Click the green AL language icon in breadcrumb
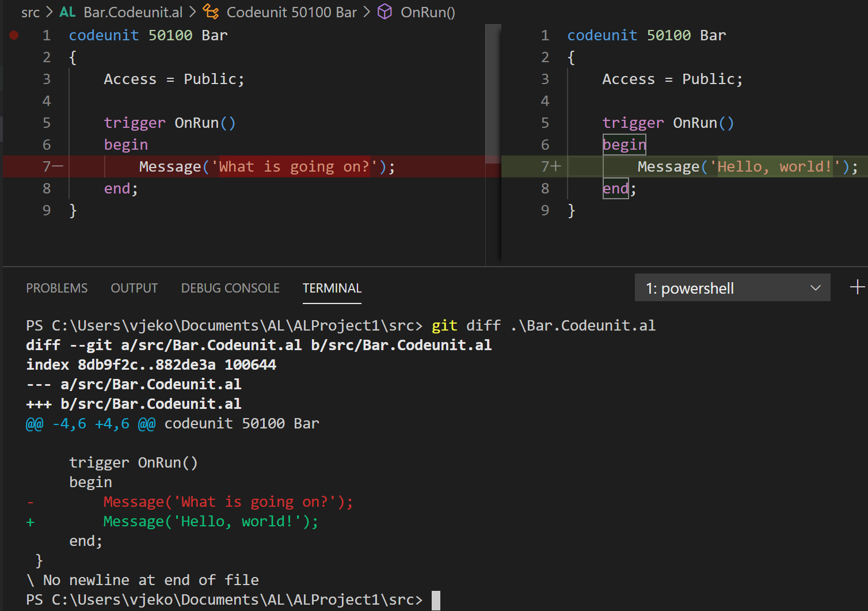The width and height of the screenshot is (868, 611). point(67,12)
